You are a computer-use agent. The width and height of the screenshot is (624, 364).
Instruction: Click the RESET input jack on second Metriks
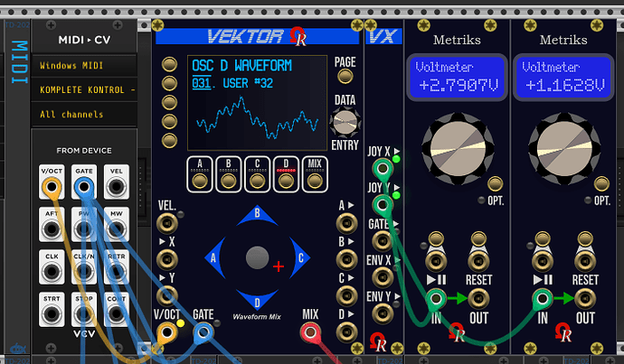point(585,261)
